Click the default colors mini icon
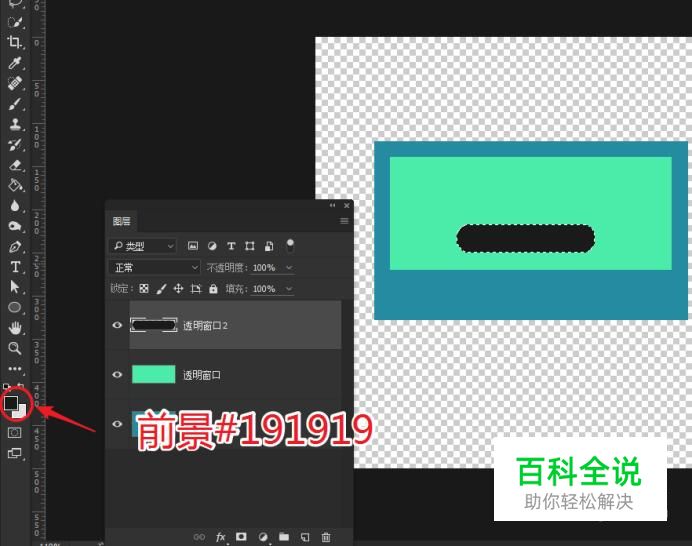692x546 pixels. (x=6, y=387)
